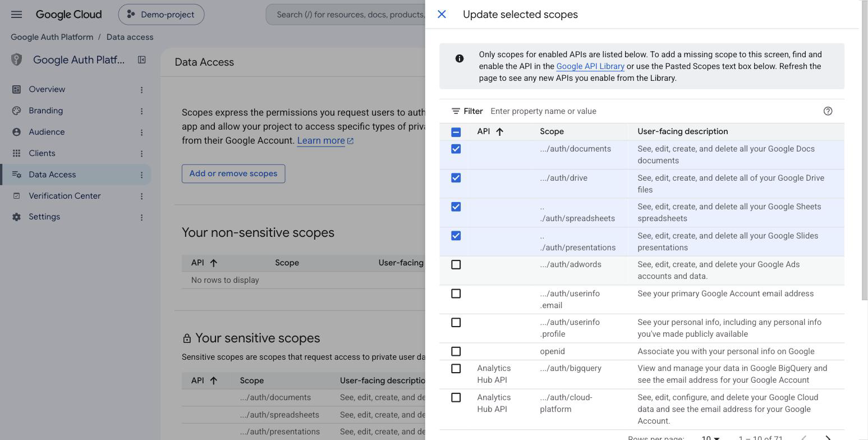The height and width of the screenshot is (440, 868).
Task: Go to Branding in sidebar
Action: click(x=46, y=111)
